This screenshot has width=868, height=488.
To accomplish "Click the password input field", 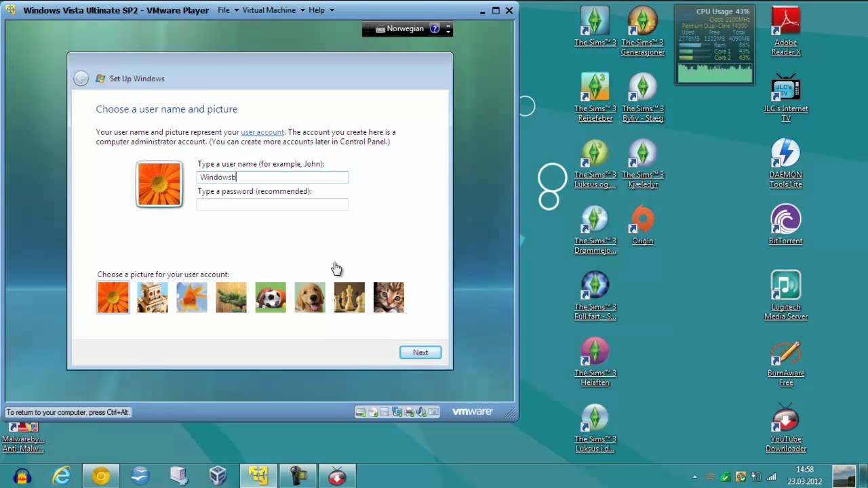I will pos(273,204).
